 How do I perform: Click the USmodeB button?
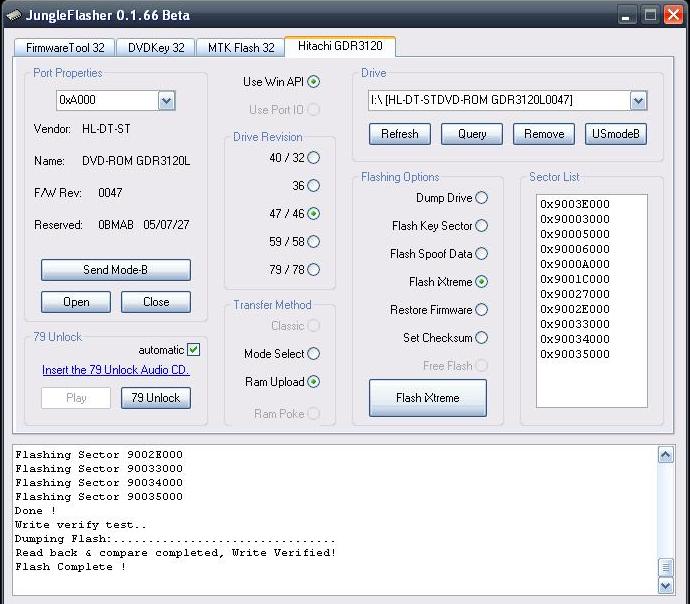(616, 134)
